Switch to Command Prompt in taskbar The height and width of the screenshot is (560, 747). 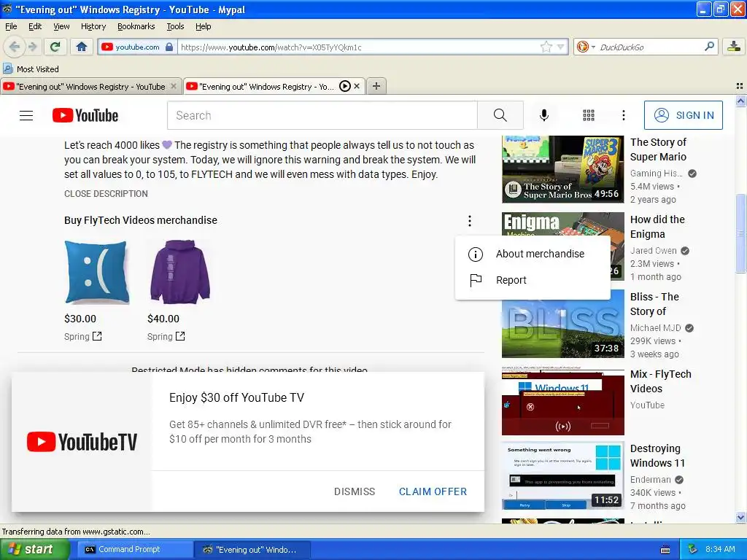(133, 550)
